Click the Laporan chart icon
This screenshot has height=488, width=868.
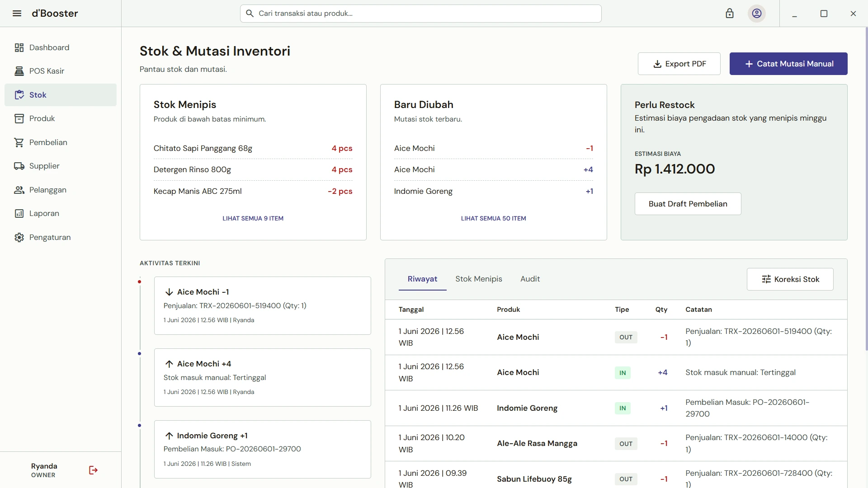[x=19, y=213]
